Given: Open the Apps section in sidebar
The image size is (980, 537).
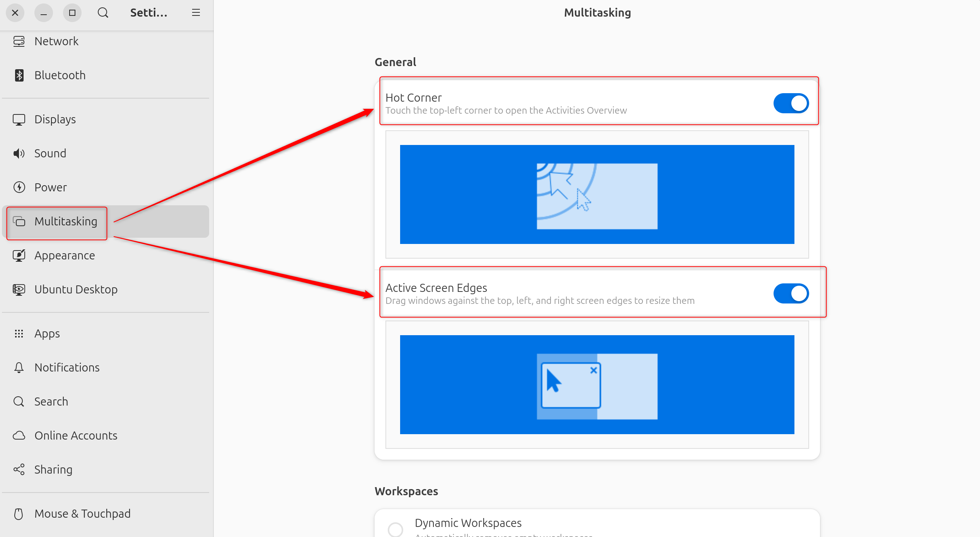Looking at the screenshot, I should click(x=47, y=332).
